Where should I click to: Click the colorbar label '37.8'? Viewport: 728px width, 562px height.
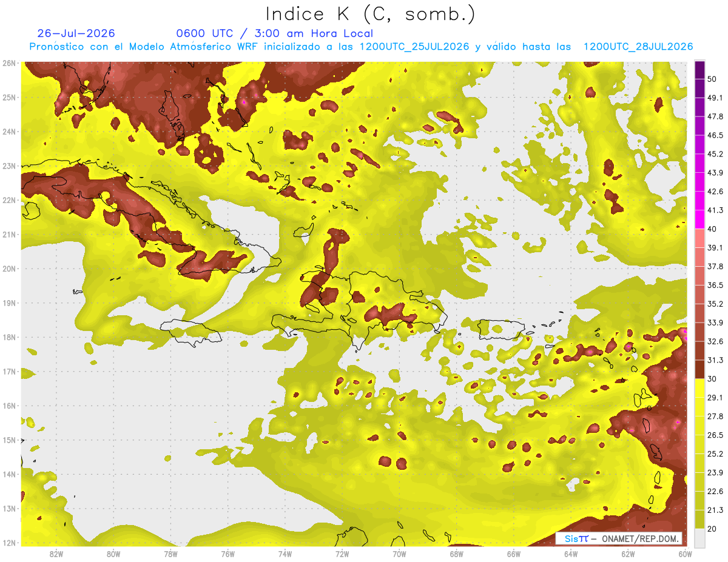tap(715, 266)
